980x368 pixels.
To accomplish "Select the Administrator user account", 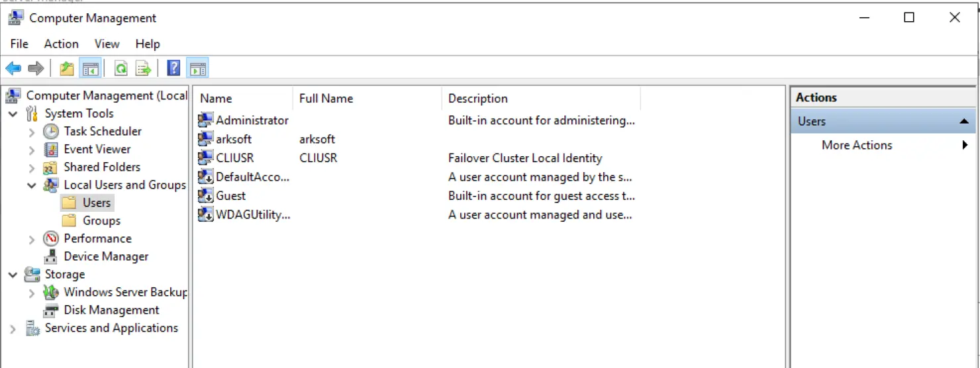I will (x=252, y=120).
